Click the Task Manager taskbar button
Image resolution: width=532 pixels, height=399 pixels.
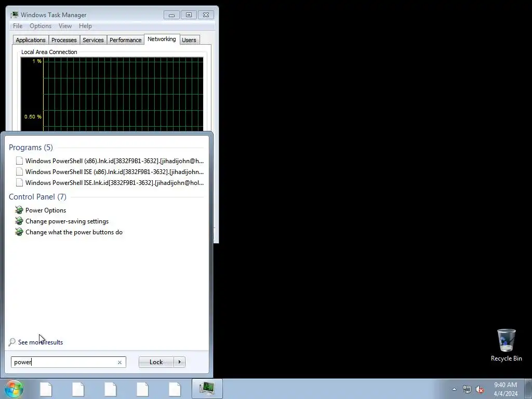pyautogui.click(x=207, y=389)
